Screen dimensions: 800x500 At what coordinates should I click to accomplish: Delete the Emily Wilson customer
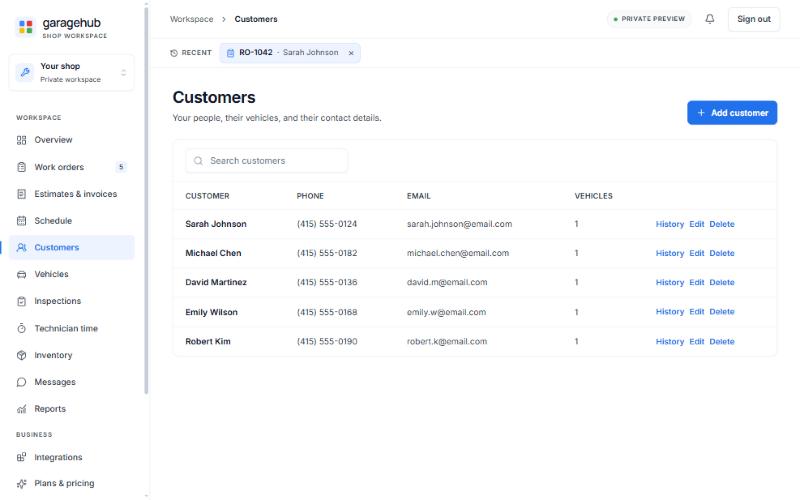tap(722, 312)
